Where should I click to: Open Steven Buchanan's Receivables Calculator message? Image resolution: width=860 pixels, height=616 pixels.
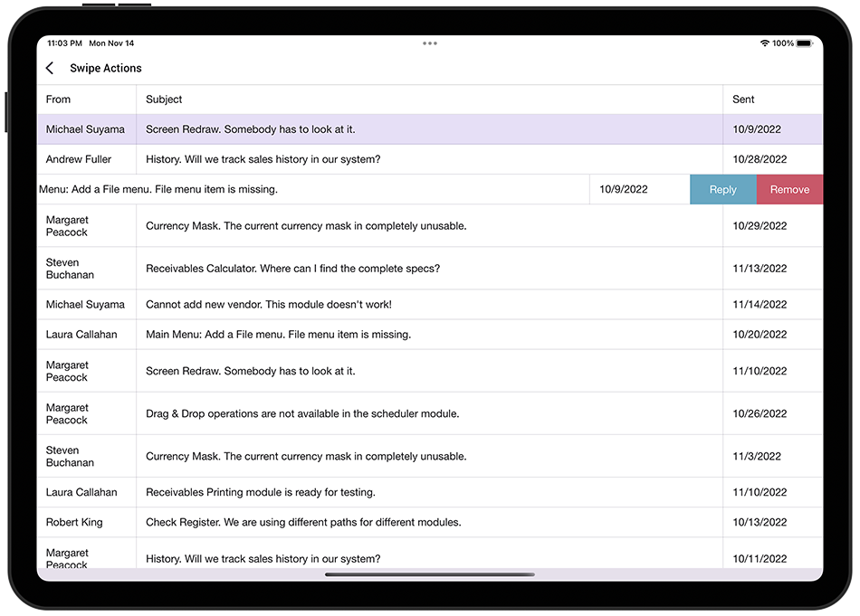pos(362,268)
